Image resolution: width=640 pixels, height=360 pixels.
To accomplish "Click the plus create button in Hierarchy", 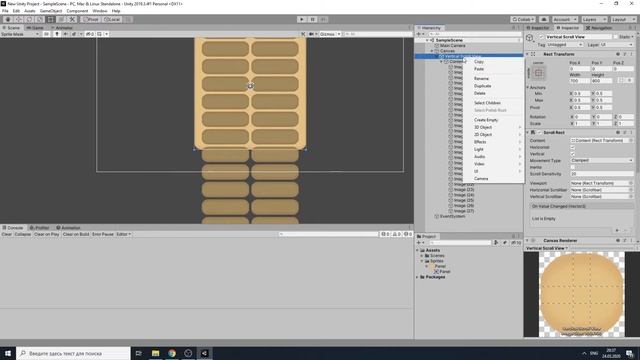I will 420,34.
